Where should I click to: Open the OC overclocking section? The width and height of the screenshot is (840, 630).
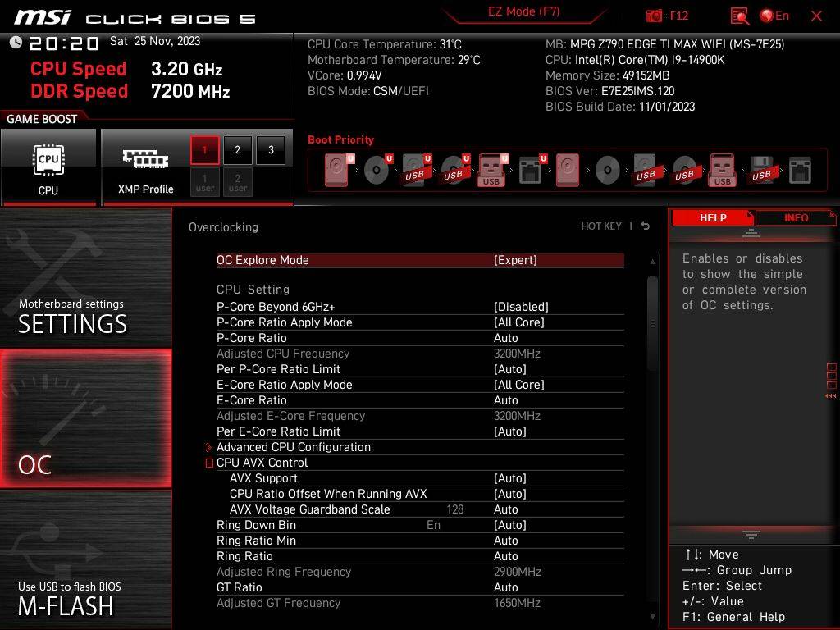tap(85, 418)
